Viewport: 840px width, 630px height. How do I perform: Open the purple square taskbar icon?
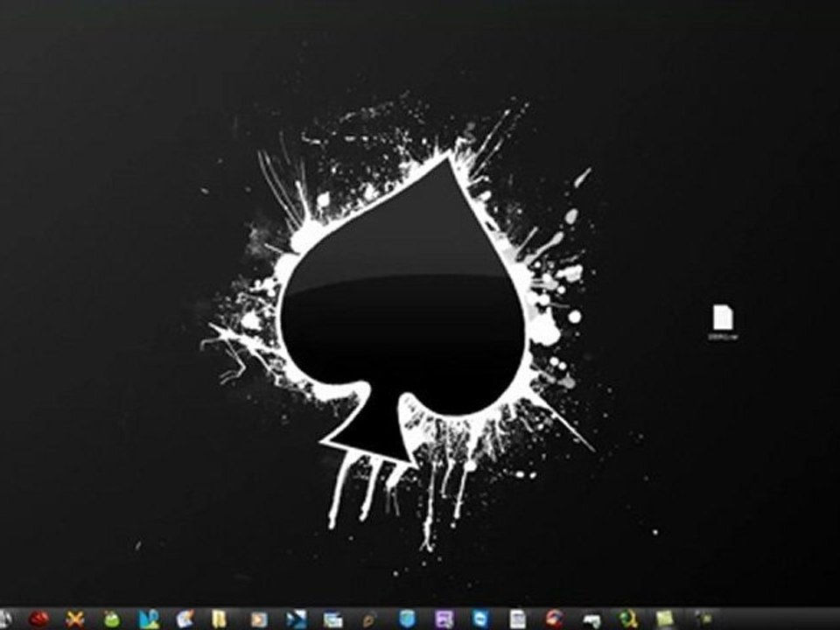(x=444, y=619)
